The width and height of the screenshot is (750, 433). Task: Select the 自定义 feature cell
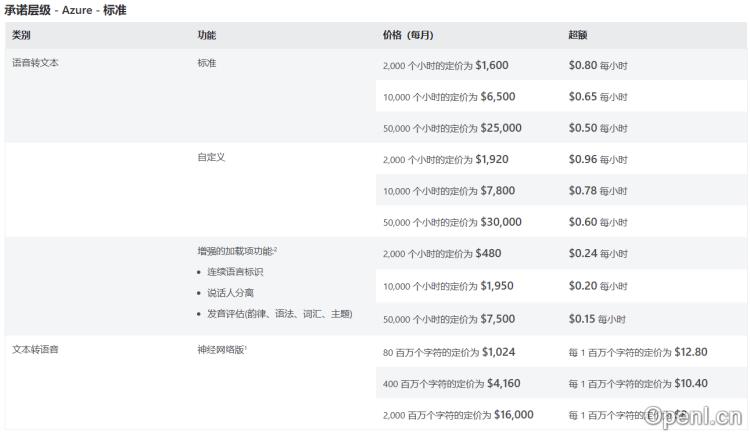point(211,157)
